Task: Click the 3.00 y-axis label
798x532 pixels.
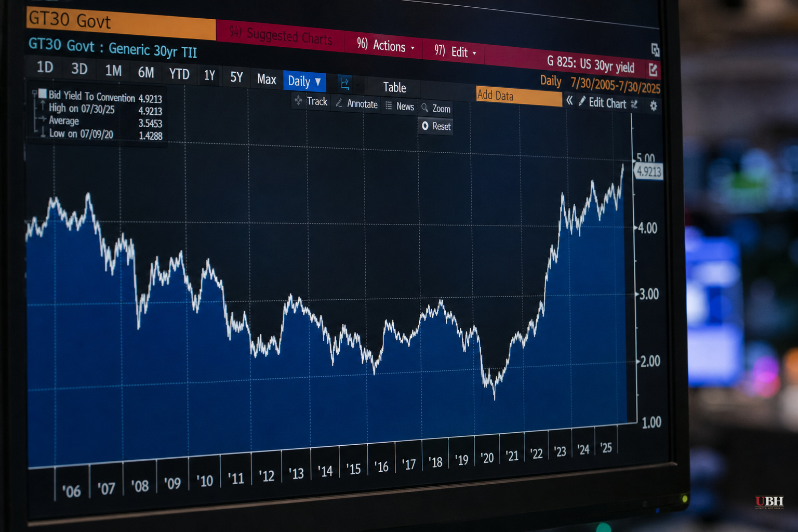Action: (649, 294)
